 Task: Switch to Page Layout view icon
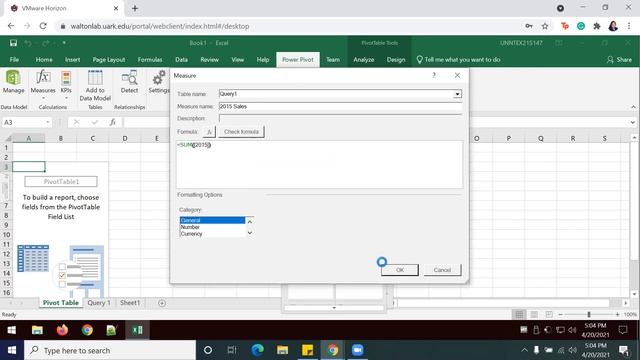(x=534, y=314)
